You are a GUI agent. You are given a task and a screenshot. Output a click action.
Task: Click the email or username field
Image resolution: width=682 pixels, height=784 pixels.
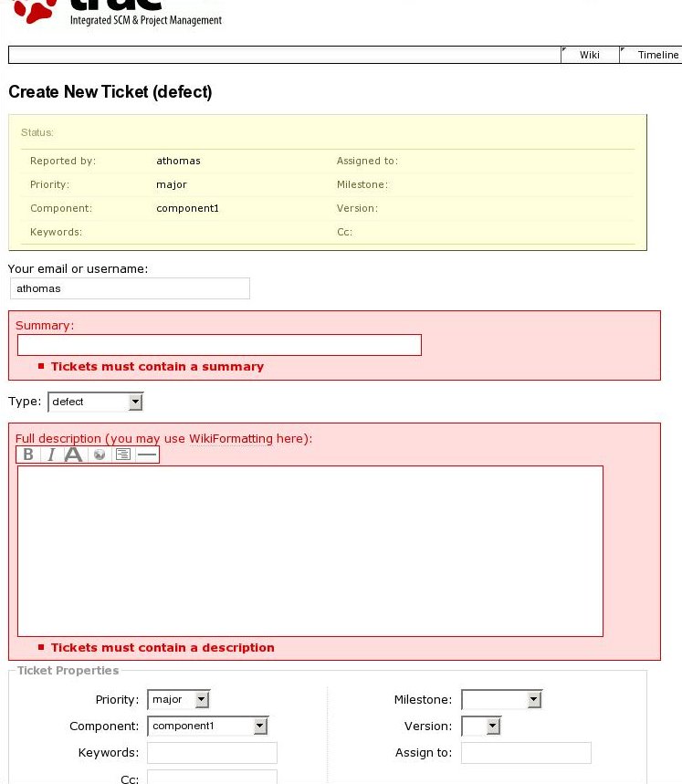pyautogui.click(x=130, y=288)
